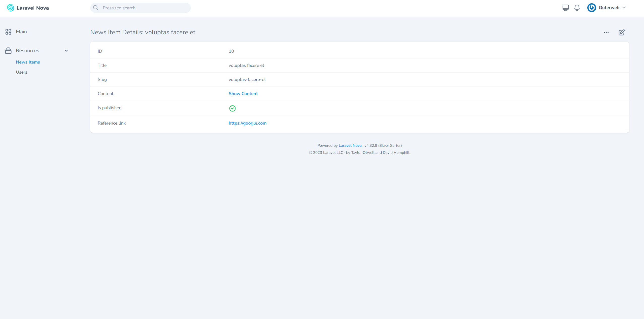644x319 pixels.
Task: Click the Resources archive box icon
Action: (8, 50)
